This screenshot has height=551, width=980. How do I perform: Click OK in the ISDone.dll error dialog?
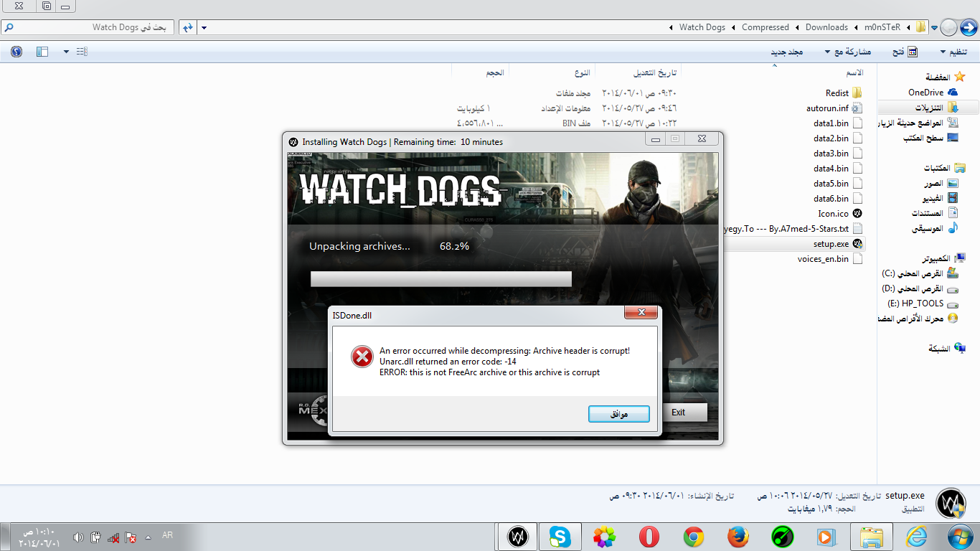tap(618, 414)
